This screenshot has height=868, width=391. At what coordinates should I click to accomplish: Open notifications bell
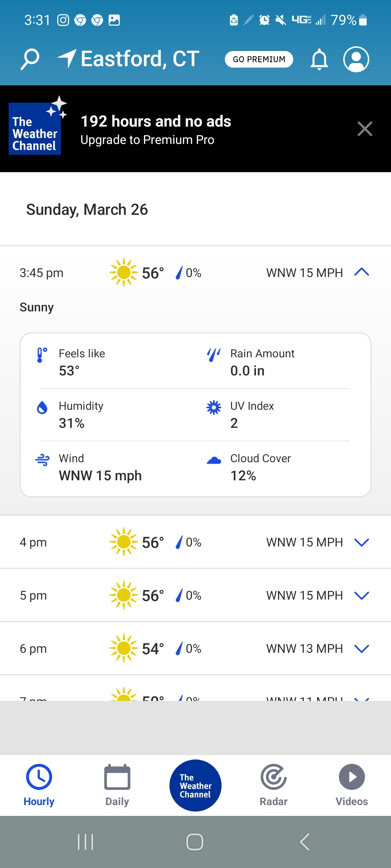[319, 59]
